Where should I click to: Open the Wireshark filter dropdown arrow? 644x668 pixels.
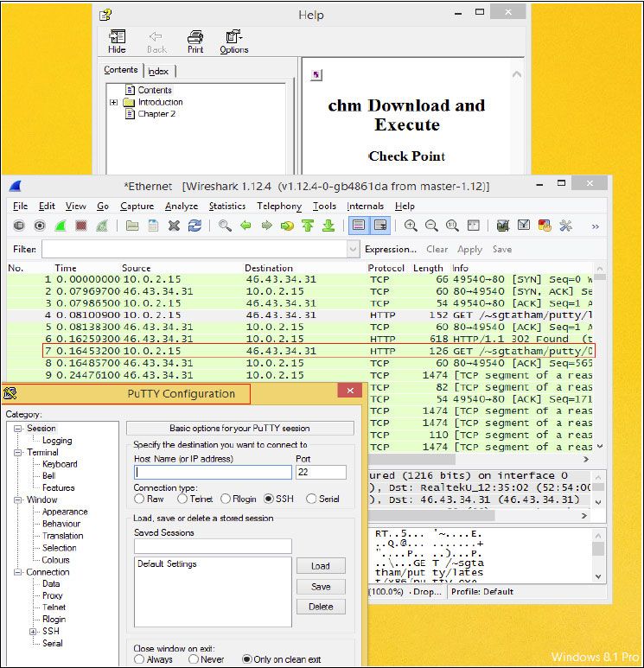(x=353, y=249)
